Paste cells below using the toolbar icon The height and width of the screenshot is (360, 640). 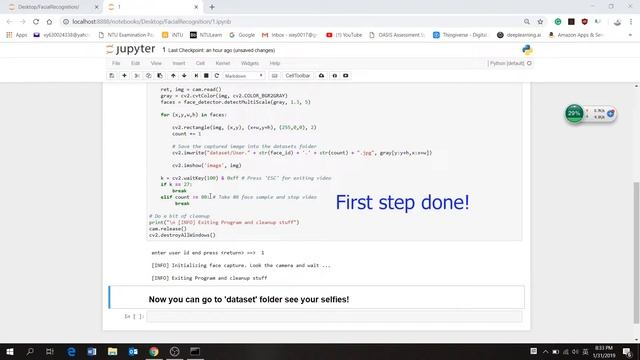click(x=160, y=76)
